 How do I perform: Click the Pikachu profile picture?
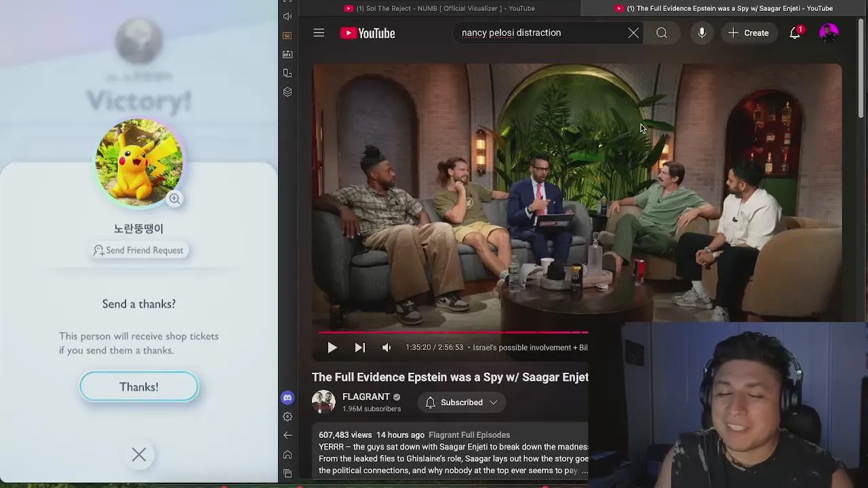click(x=139, y=163)
